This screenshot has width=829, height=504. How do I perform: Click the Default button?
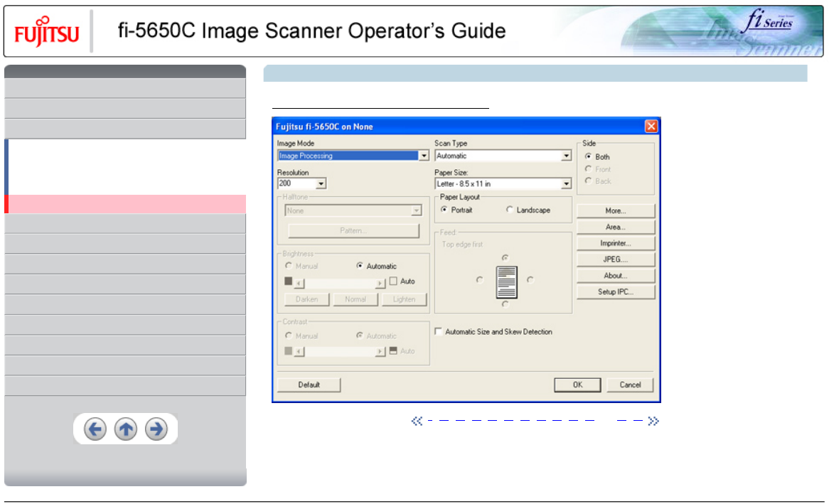309,385
